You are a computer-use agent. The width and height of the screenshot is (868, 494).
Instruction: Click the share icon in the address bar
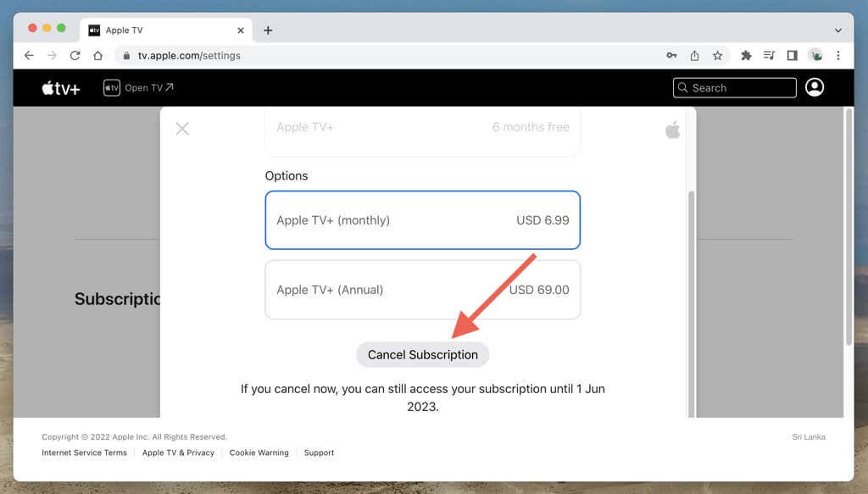694,55
